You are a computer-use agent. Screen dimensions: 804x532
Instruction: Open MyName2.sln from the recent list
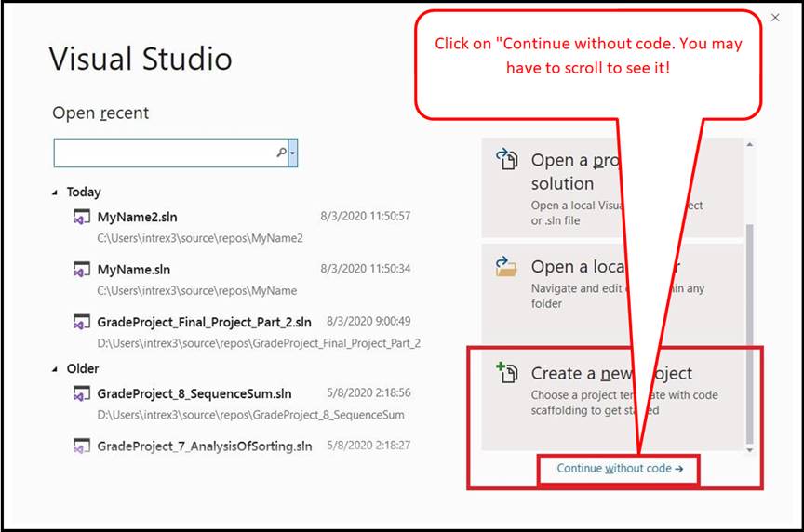137,218
